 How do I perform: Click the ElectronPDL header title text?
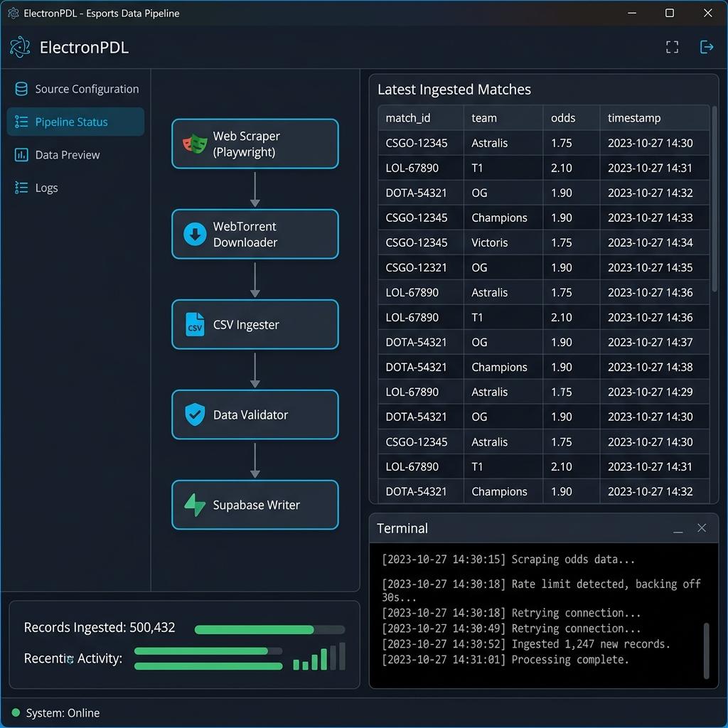[84, 48]
